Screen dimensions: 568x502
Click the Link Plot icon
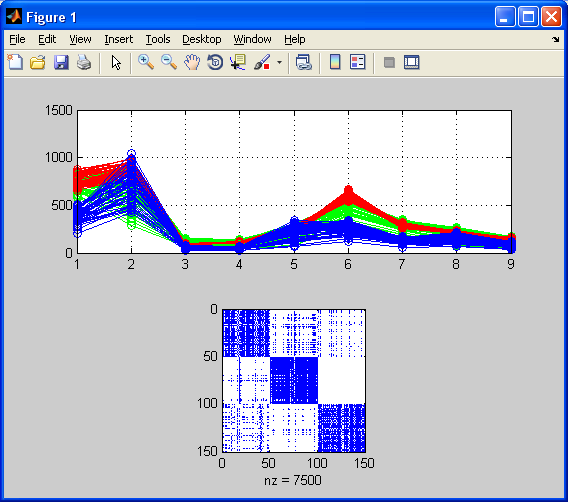point(304,62)
